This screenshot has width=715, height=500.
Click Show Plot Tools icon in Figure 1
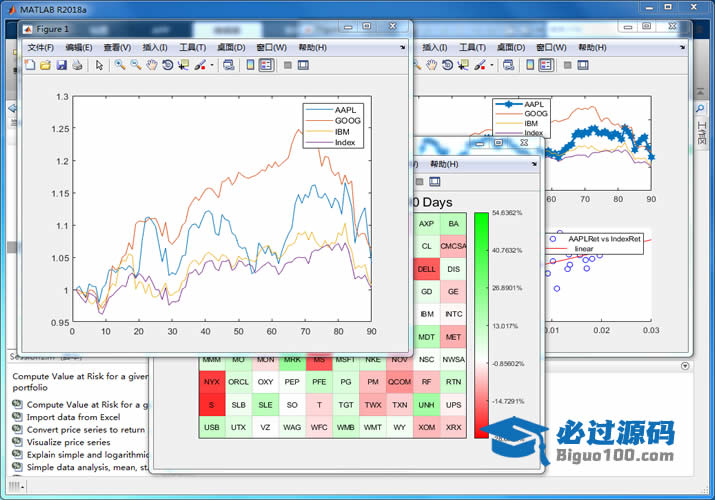(x=303, y=65)
